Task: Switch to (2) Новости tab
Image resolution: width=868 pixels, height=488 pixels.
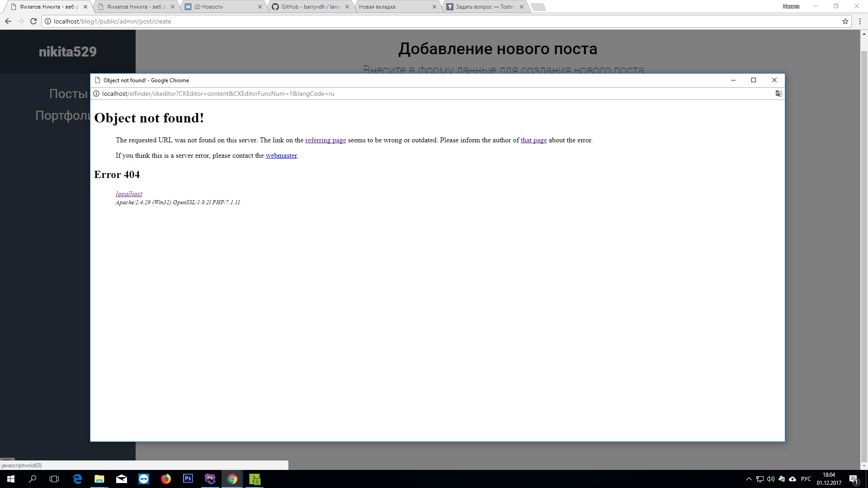Action: click(x=224, y=7)
